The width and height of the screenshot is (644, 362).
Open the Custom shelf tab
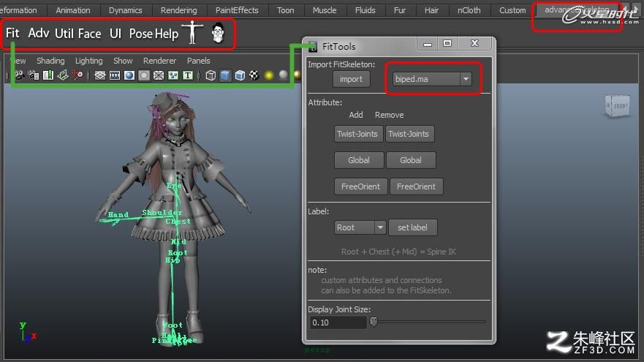click(x=512, y=10)
